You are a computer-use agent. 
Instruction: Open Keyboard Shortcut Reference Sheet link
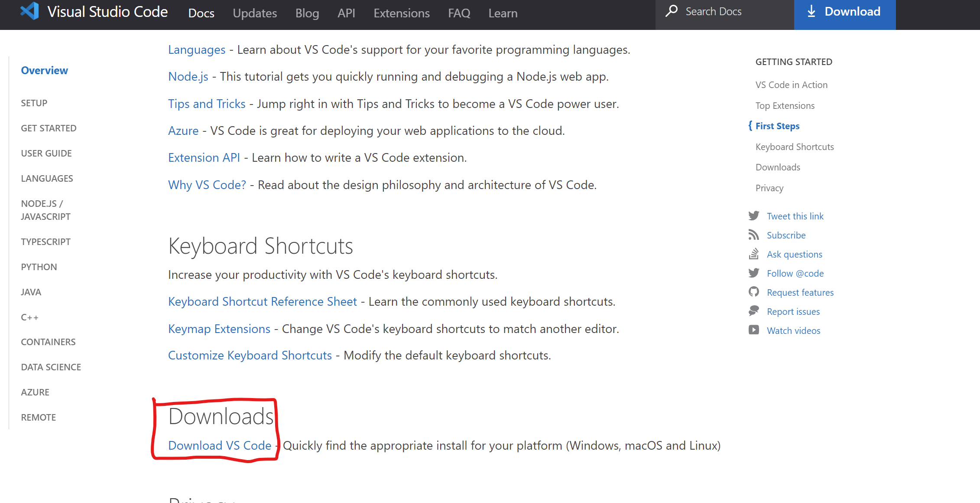pyautogui.click(x=263, y=302)
